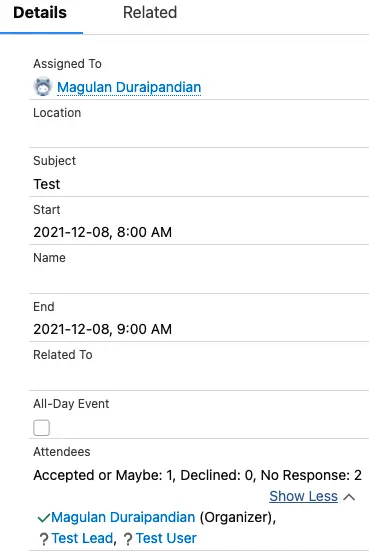The height and width of the screenshot is (553, 369).
Task: Open the Test Lead attendee link
Action: (x=82, y=539)
